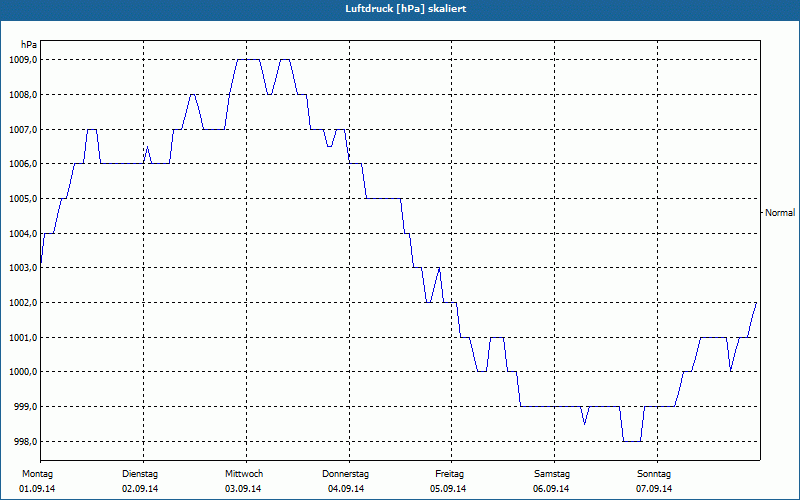
Task: Select the 'Sonntag' day label
Action: coord(654,474)
